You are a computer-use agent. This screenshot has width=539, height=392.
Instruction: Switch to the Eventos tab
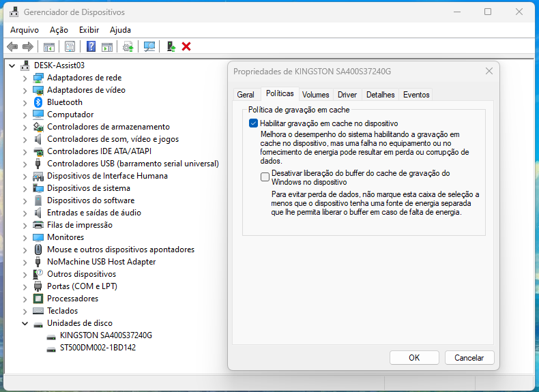tap(416, 95)
